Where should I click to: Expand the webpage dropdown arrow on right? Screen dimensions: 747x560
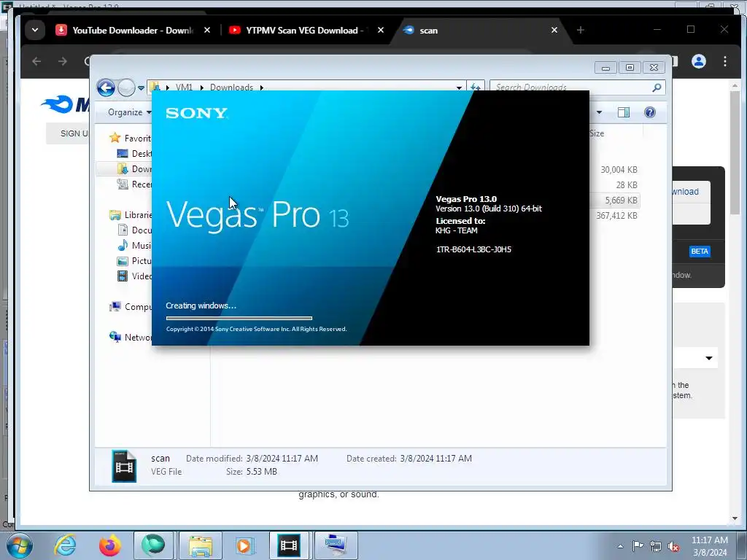pyautogui.click(x=709, y=358)
